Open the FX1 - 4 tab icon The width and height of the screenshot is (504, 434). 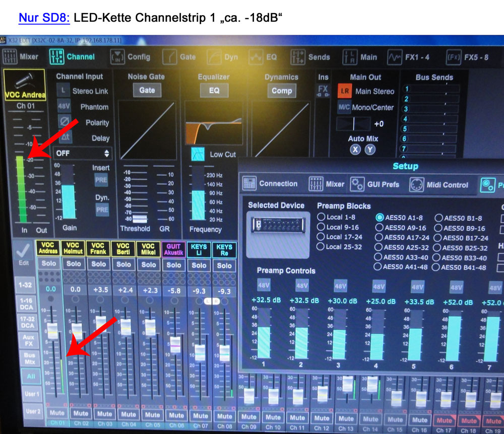click(x=395, y=57)
